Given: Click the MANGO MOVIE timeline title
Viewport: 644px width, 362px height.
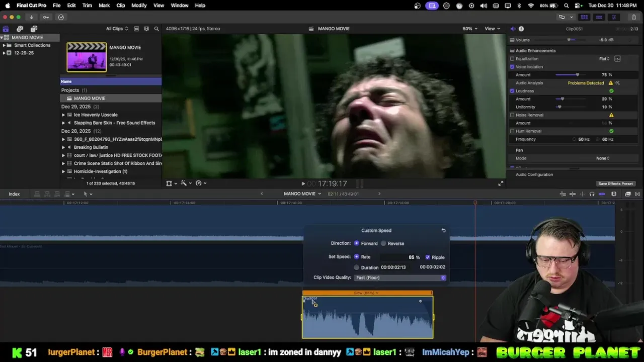Looking at the screenshot, I should (299, 194).
